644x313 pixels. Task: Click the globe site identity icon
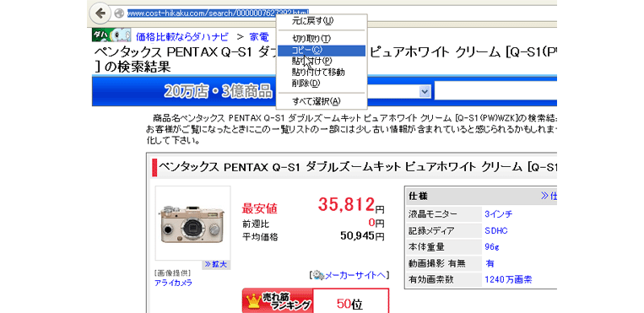(119, 13)
